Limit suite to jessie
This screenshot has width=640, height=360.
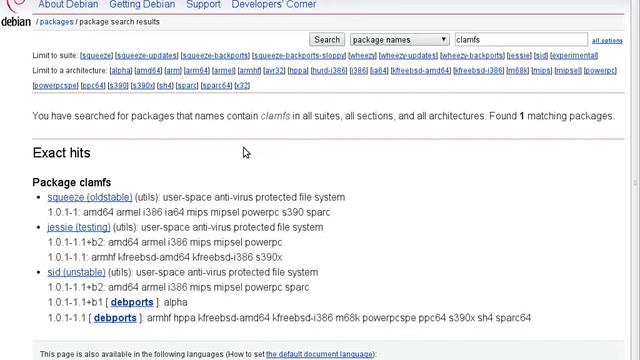click(x=519, y=56)
